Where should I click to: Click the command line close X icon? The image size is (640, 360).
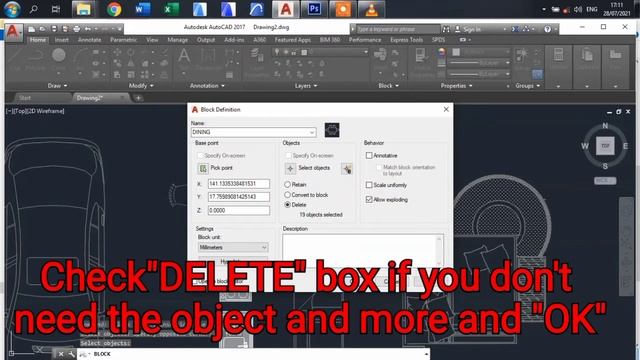click(x=61, y=354)
